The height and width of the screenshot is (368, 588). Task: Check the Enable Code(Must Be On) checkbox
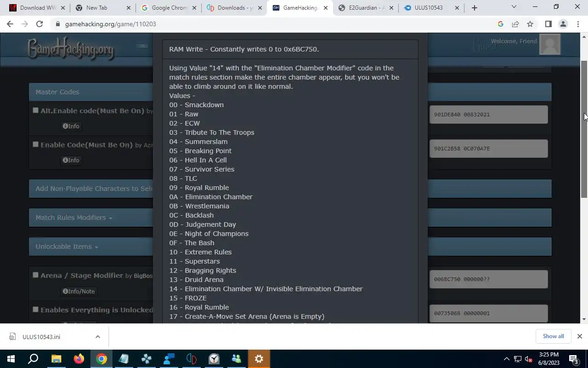[35, 144]
